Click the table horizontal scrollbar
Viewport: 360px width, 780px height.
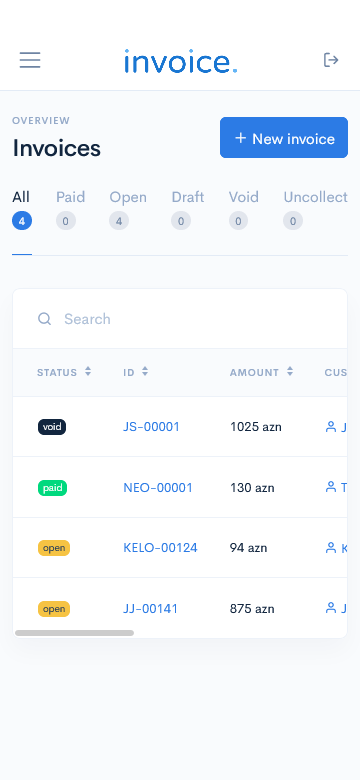click(x=75, y=633)
